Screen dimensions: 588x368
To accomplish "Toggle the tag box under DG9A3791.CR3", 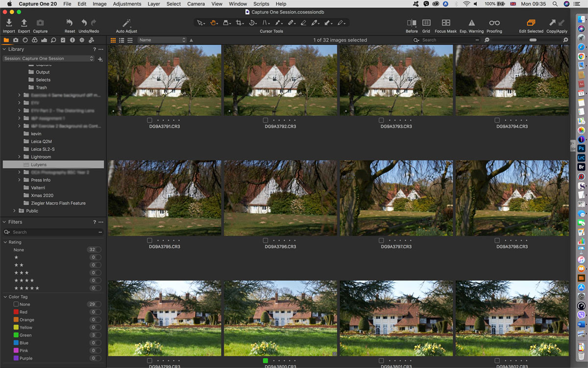I will [x=149, y=120].
